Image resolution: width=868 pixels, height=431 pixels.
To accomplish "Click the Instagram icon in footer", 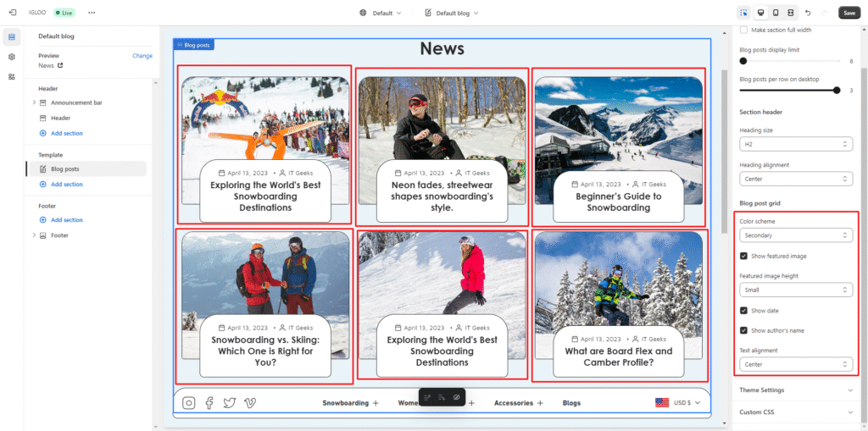I will point(189,403).
